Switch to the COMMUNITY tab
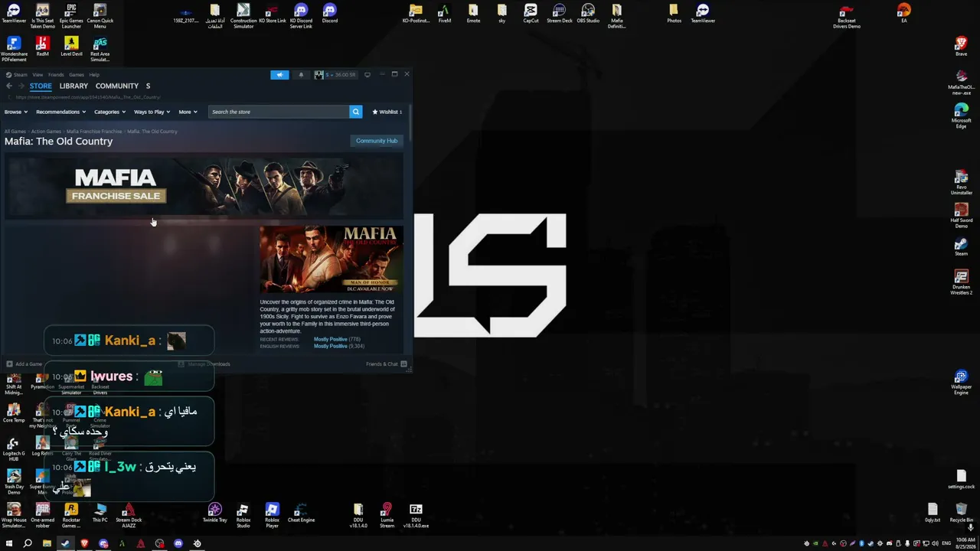 [x=116, y=86]
